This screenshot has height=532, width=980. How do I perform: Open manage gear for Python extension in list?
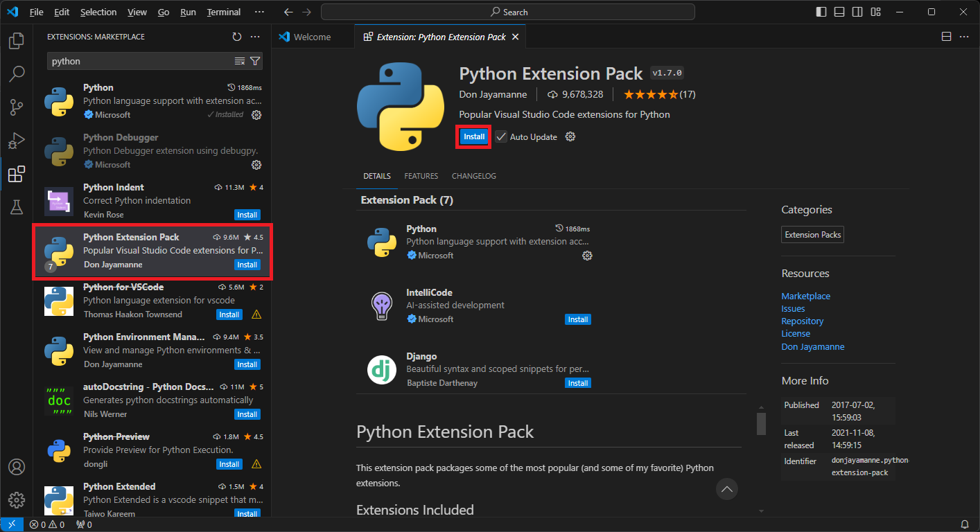pyautogui.click(x=256, y=115)
